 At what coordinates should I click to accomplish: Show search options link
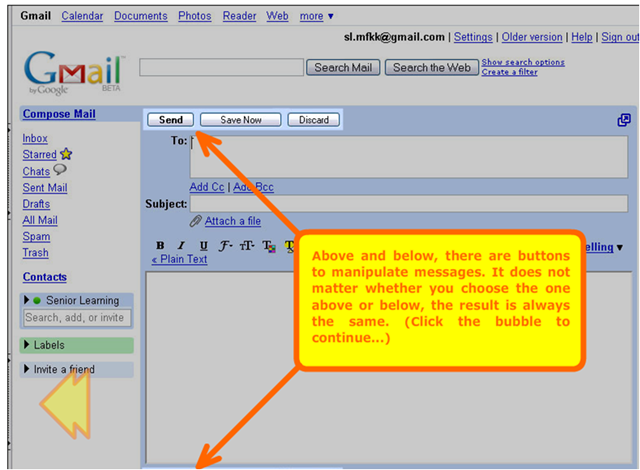click(x=523, y=62)
